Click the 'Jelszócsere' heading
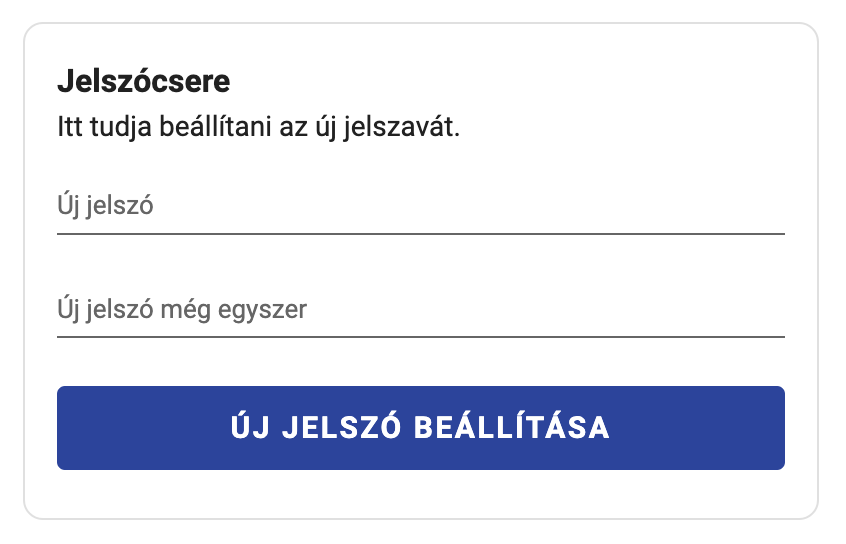The height and width of the screenshot is (544, 846). point(144,80)
